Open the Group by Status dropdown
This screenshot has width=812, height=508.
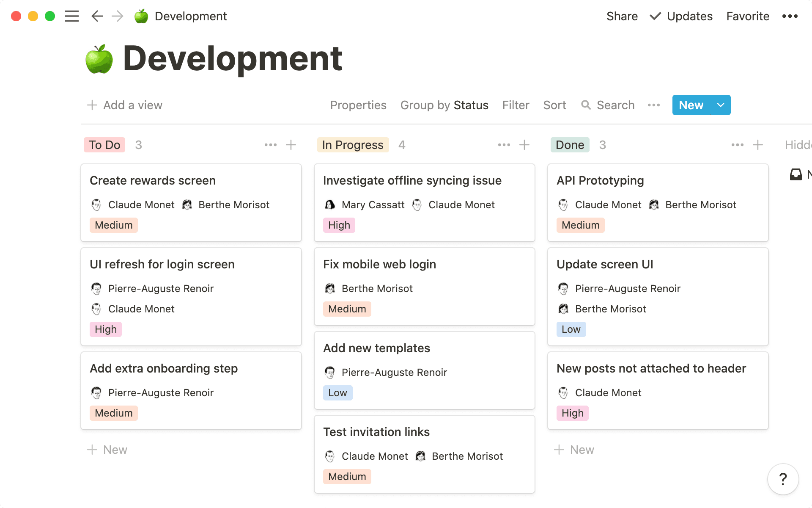tap(444, 105)
